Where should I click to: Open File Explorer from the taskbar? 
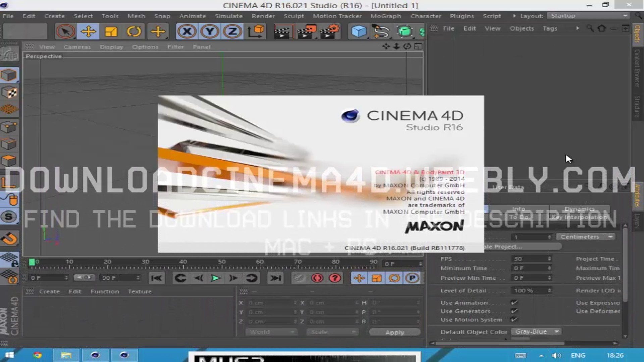(x=66, y=355)
